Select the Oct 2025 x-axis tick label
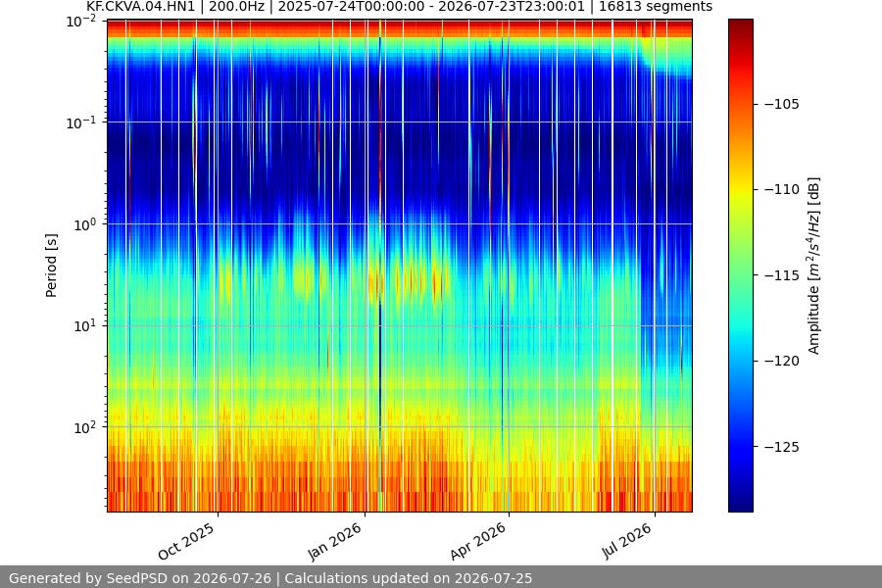This screenshot has height=588, width=882. [186, 541]
